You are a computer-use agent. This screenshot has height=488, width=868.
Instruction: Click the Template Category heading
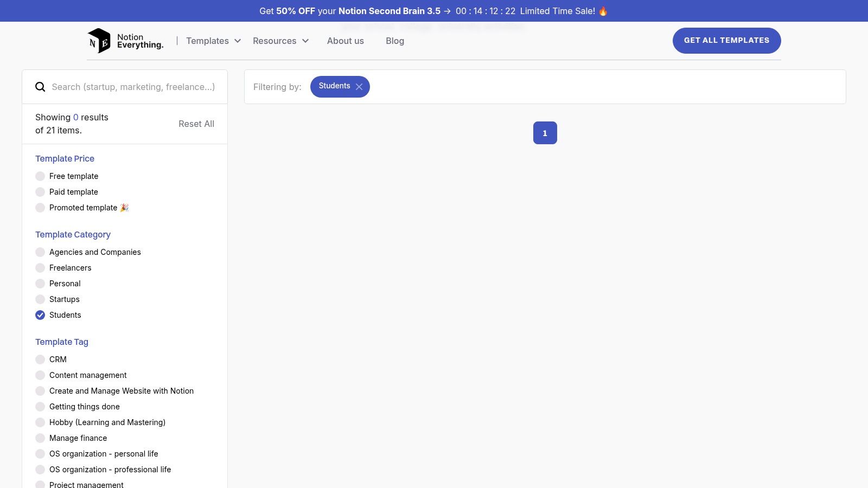tap(73, 234)
